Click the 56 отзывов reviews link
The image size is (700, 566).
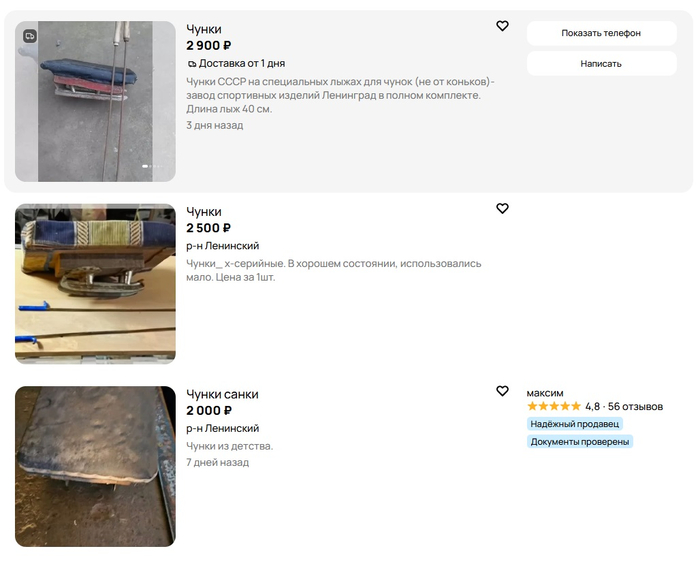click(x=635, y=407)
